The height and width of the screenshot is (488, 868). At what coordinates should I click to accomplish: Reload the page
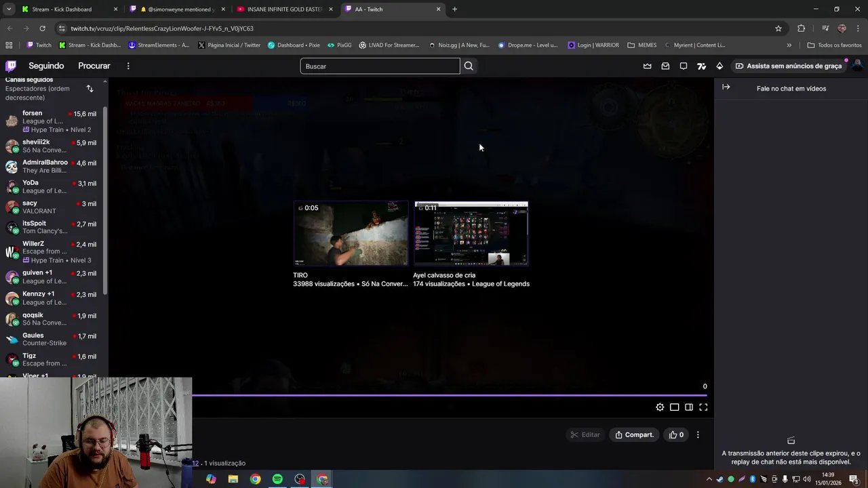(42, 28)
